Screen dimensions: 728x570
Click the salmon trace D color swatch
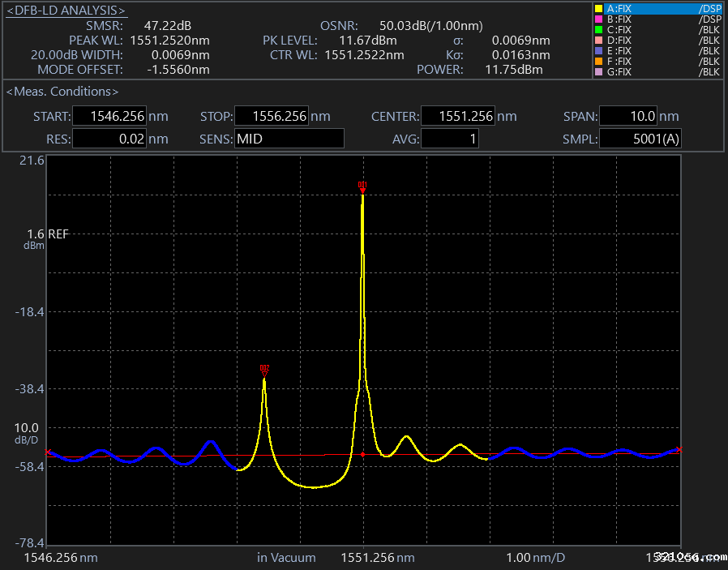pos(599,41)
